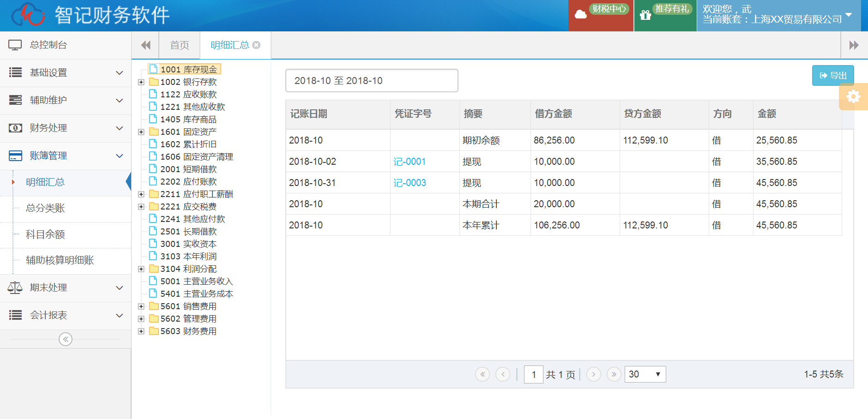The height and width of the screenshot is (419, 868).
Task: Click the orange settings gear icon
Action: (x=853, y=96)
